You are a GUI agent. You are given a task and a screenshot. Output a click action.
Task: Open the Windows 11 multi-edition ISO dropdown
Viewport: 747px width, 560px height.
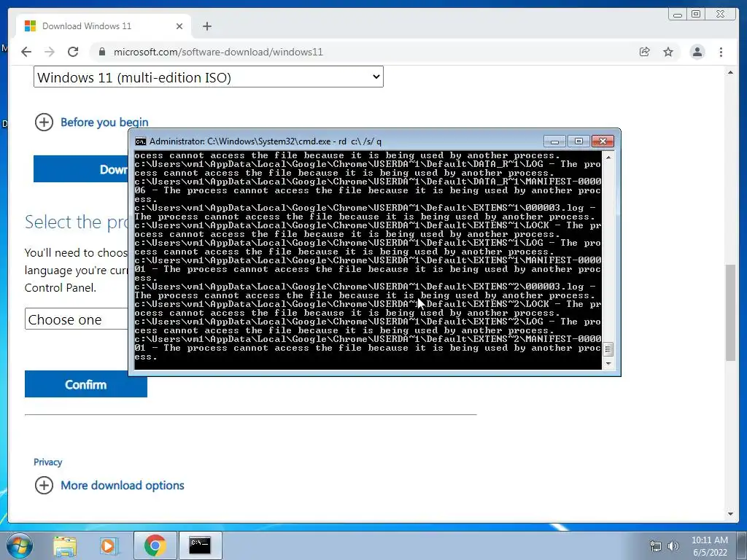tap(208, 77)
